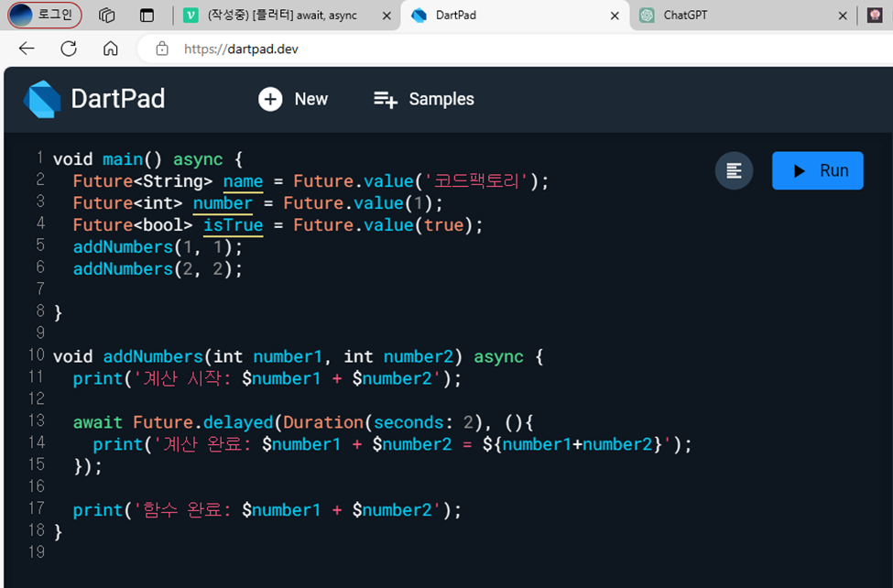Click Duration(seconds: 2) on line 13

[383, 423]
